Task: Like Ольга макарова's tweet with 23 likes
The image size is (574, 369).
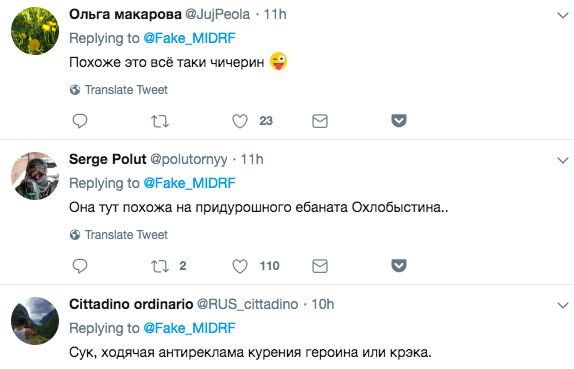Action: coord(240,121)
